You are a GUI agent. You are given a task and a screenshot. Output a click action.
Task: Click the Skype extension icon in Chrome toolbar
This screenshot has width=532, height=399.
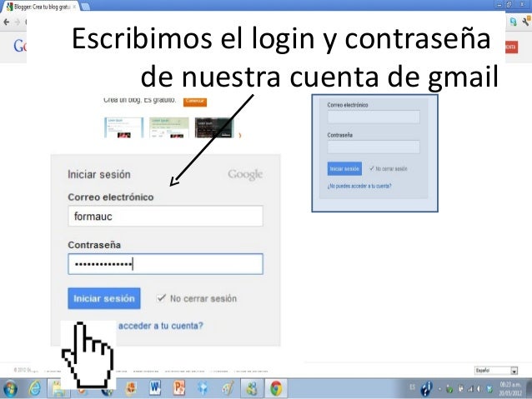513,22
